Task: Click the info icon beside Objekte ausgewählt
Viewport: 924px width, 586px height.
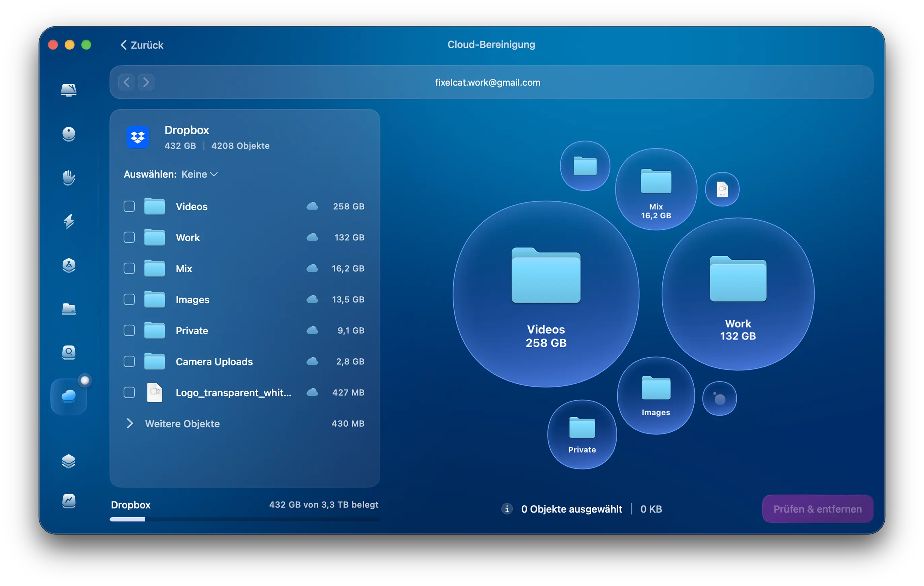Action: [507, 509]
